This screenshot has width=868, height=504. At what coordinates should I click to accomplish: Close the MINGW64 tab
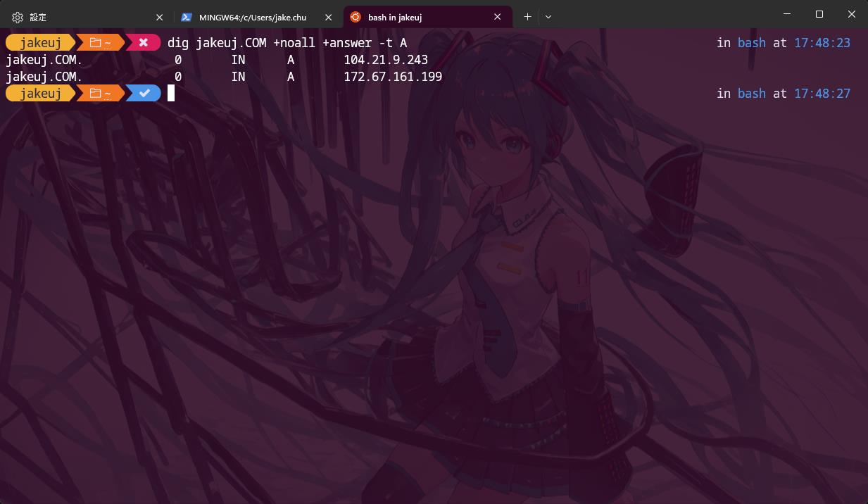(x=328, y=17)
